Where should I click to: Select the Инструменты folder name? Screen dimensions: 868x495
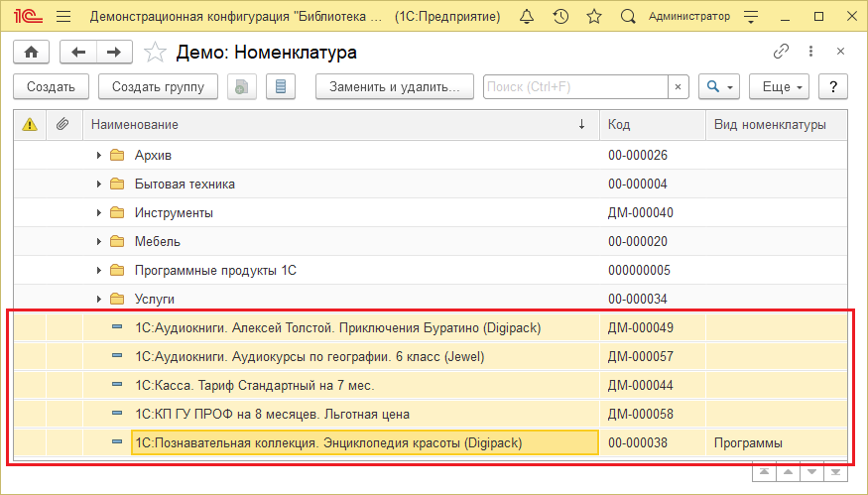click(x=174, y=212)
